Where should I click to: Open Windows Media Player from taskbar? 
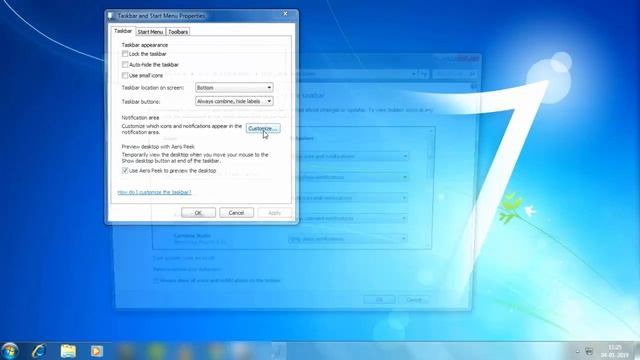pyautogui.click(x=97, y=351)
